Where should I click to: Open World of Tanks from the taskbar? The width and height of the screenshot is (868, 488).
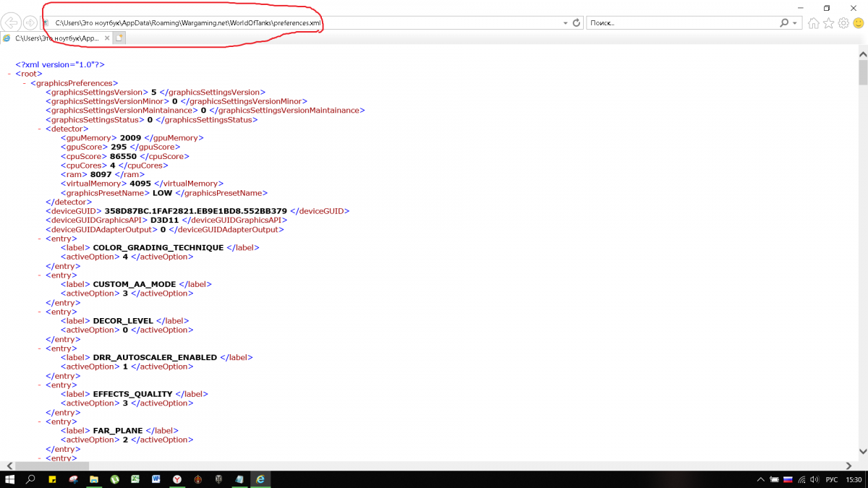[218, 479]
